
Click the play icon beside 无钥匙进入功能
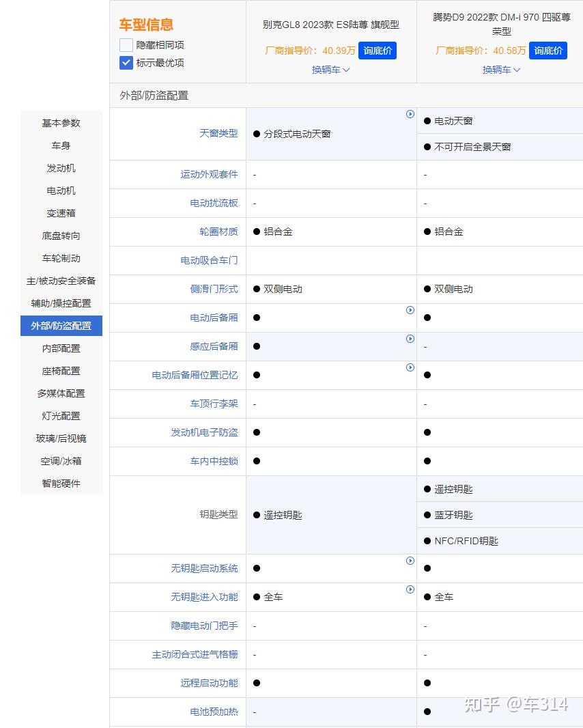click(x=410, y=589)
